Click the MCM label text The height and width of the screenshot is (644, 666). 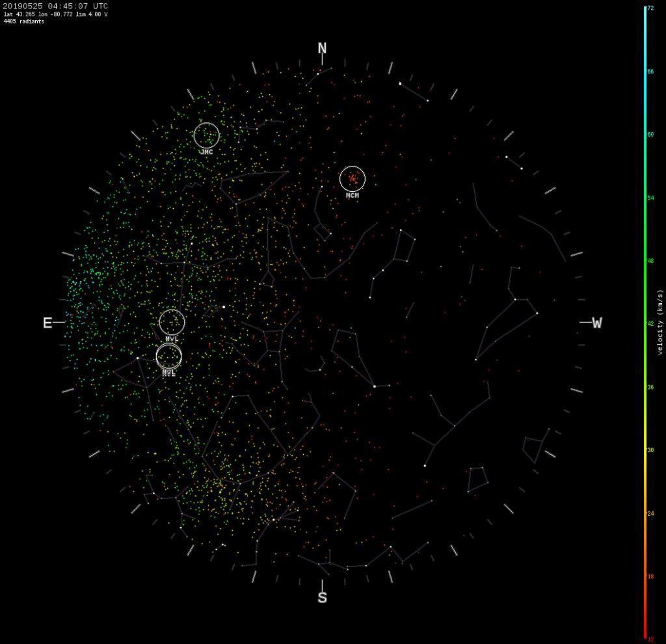point(352,195)
